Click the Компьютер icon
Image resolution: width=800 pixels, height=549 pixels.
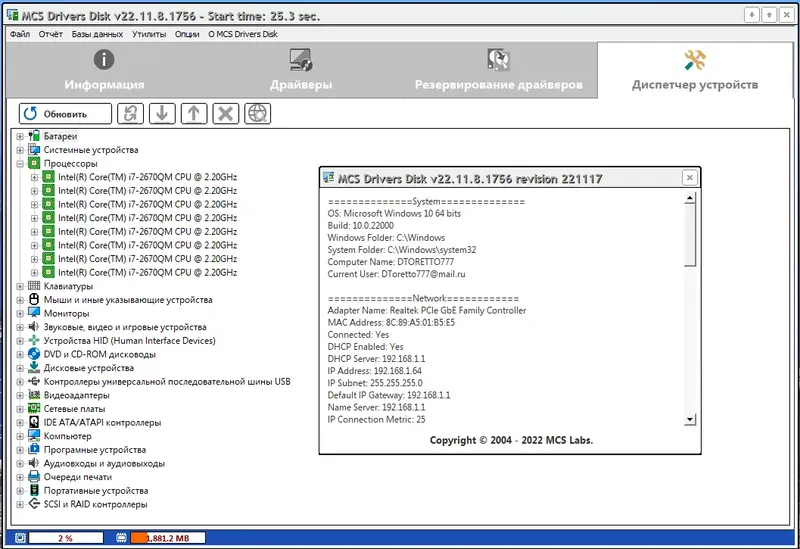pyautogui.click(x=34, y=436)
